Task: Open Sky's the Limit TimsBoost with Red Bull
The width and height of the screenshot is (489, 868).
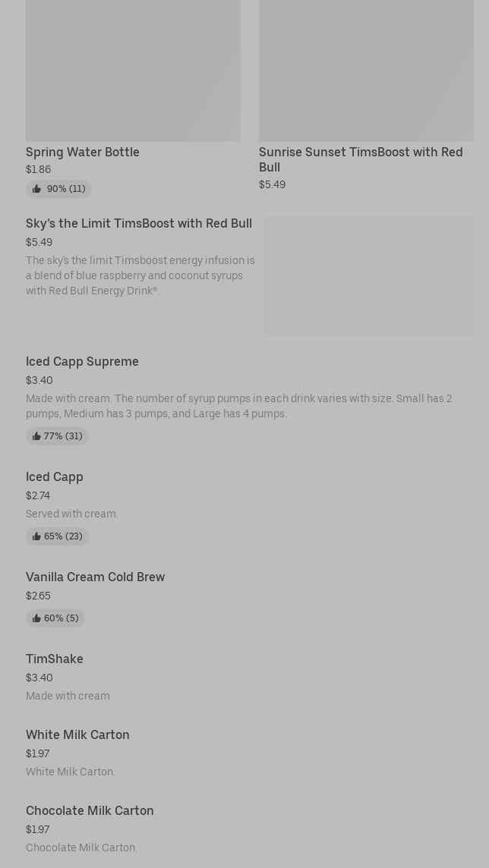Action: tap(139, 223)
